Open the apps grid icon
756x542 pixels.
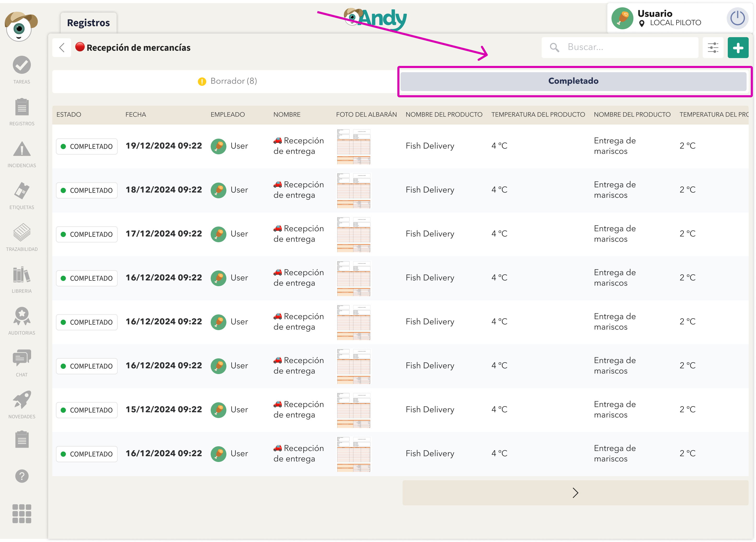click(22, 514)
